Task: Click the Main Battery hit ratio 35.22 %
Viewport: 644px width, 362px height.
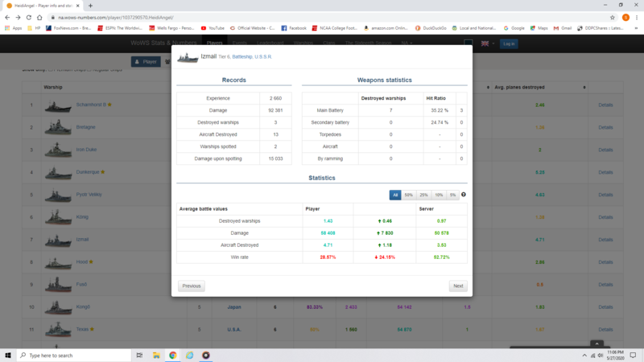Action: tap(440, 110)
